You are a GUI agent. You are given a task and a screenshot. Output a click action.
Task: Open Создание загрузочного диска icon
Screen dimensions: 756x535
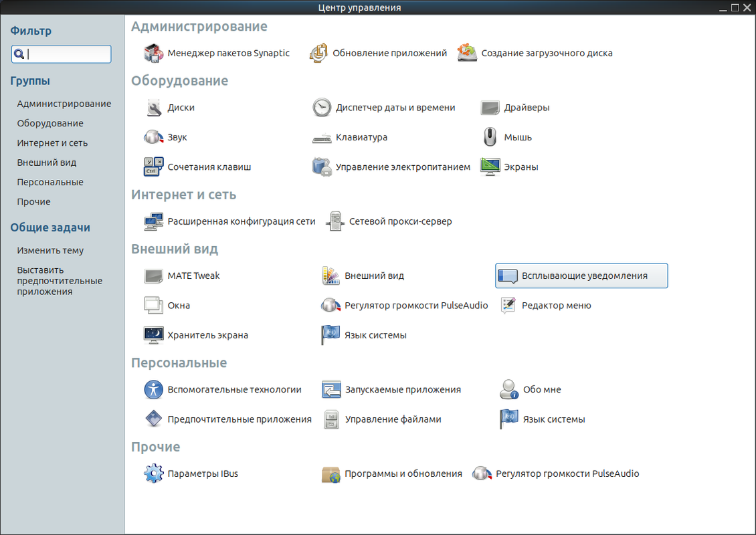pos(467,53)
